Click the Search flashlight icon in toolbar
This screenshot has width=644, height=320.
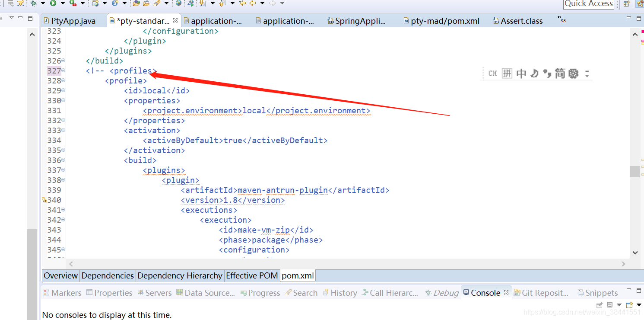click(157, 3)
